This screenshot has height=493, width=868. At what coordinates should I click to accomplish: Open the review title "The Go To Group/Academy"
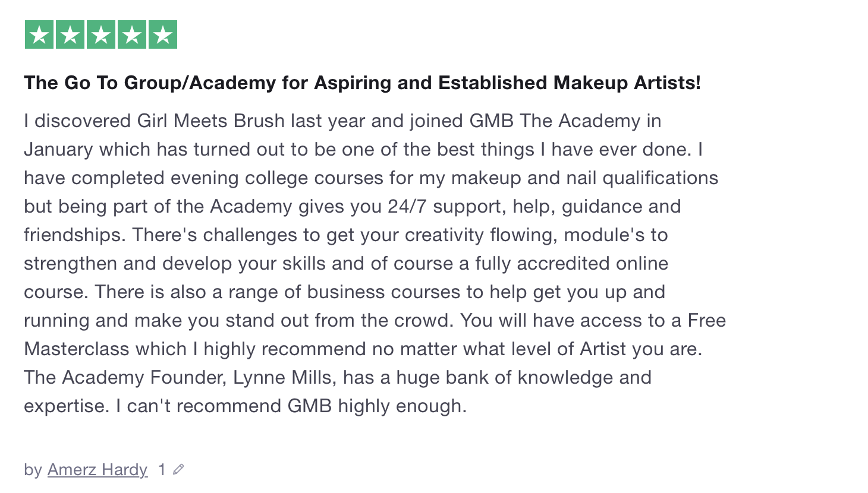[362, 83]
